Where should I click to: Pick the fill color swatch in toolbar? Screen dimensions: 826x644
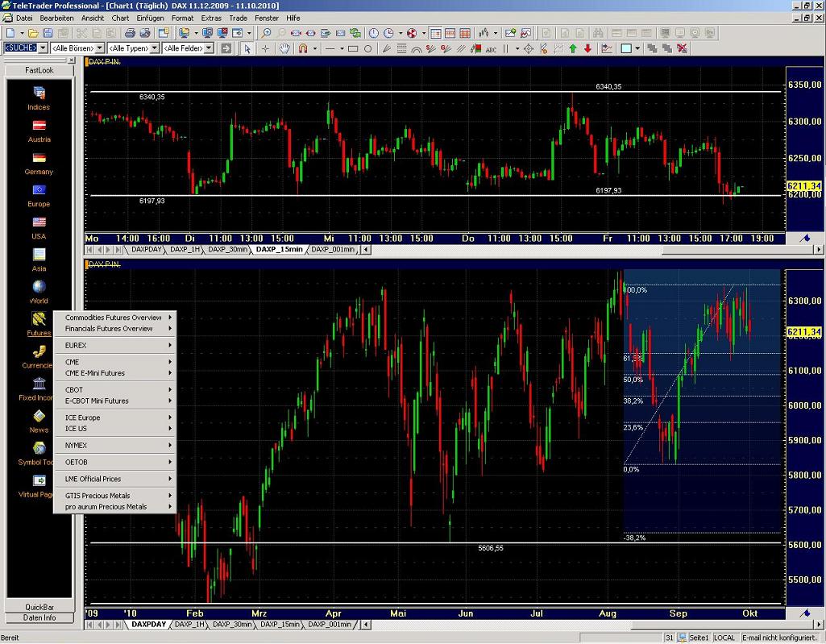626,48
